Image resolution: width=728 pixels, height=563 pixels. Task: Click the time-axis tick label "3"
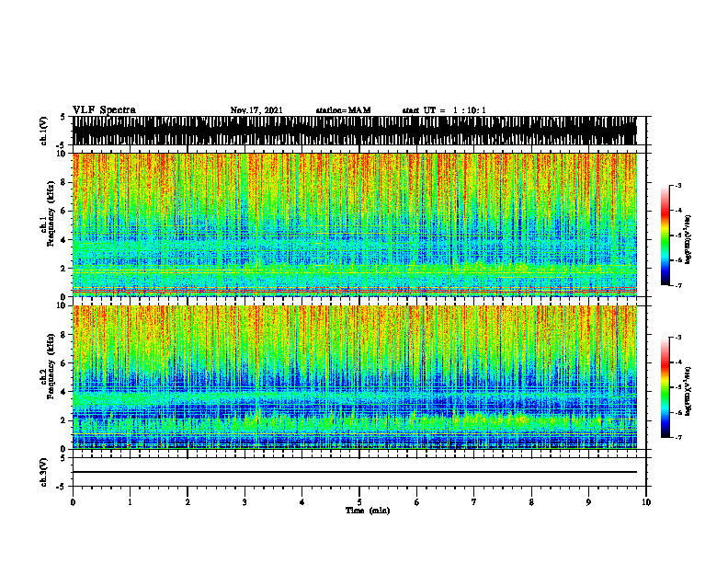(x=245, y=502)
